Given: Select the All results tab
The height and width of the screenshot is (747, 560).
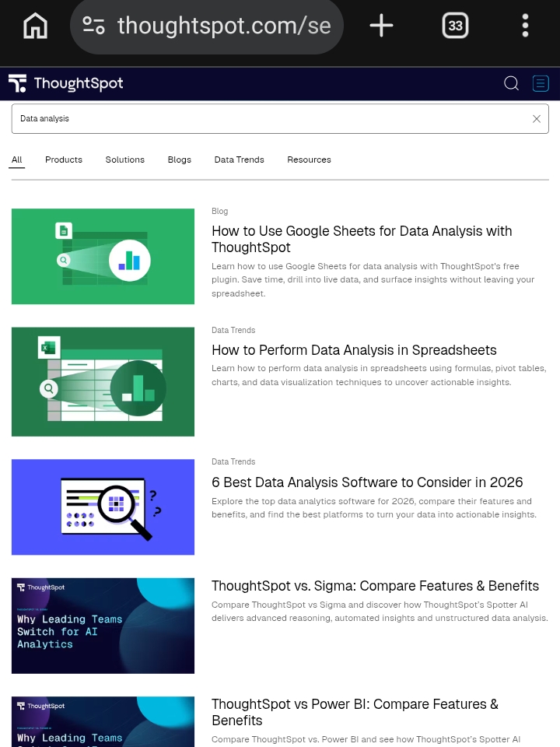Looking at the screenshot, I should coord(16,160).
